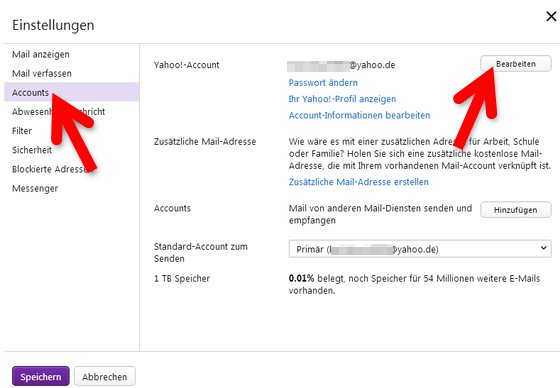Click the Bearbeiten button for Yahoo account
This screenshot has width=560, height=388.
(x=516, y=64)
